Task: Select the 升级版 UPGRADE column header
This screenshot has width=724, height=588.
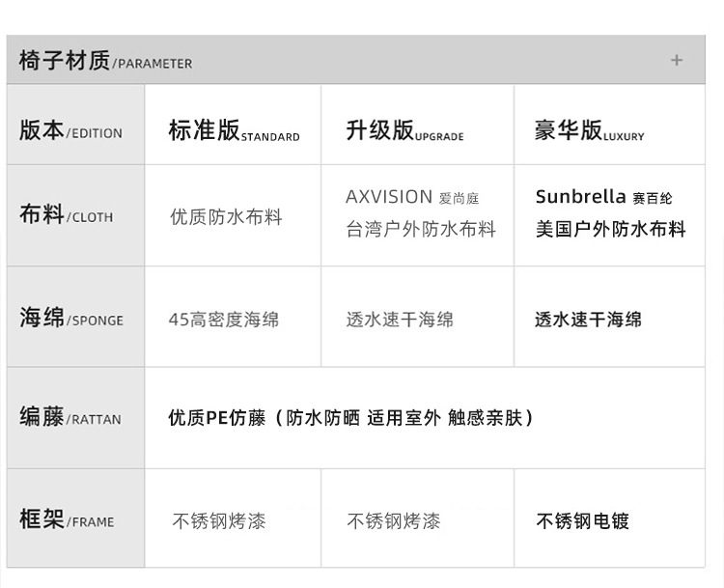Action: 404,131
